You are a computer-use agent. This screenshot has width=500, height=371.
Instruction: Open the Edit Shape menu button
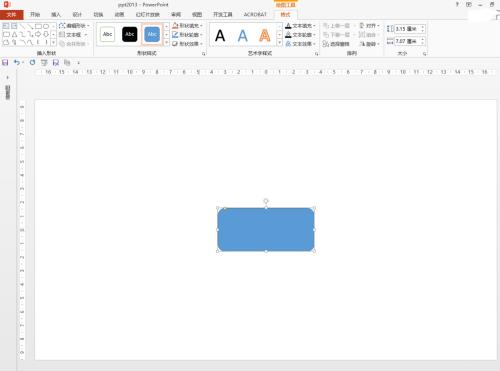[x=74, y=26]
